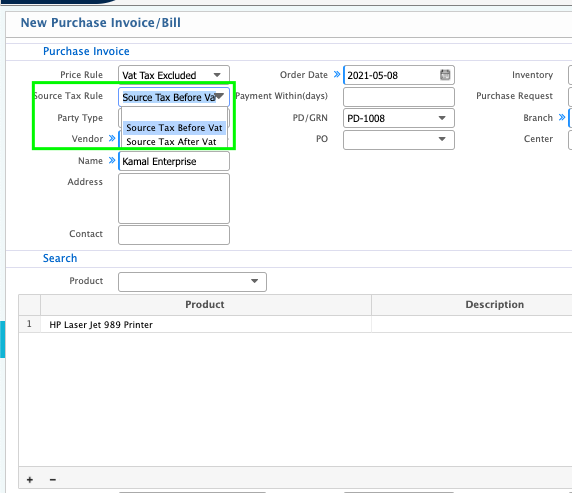Open the Product search dropdown
This screenshot has width=572, height=493.
click(x=255, y=281)
